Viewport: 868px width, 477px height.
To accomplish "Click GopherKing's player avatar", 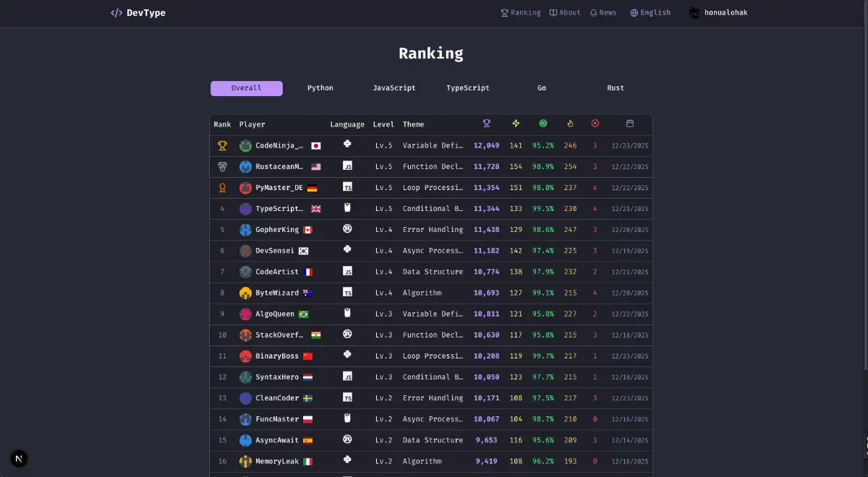I will click(246, 230).
